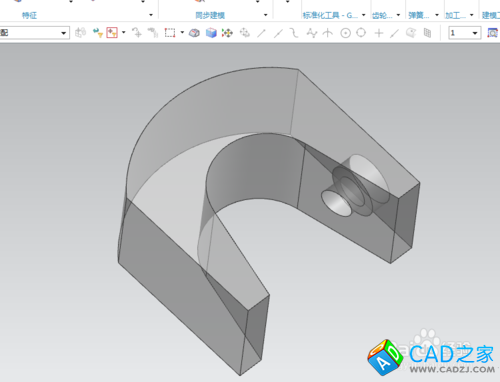500x382 pixels.
Task: Enable the quadrant point snap icon
Action: point(361,33)
